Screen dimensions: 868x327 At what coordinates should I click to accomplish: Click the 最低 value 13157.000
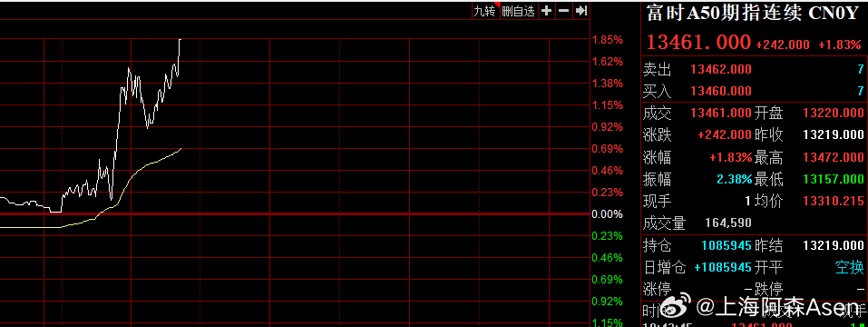(834, 179)
